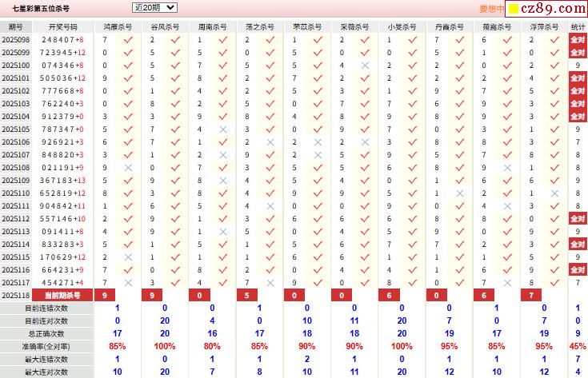
Task: Click the 准确率(全对率) row label
Action: (x=46, y=347)
